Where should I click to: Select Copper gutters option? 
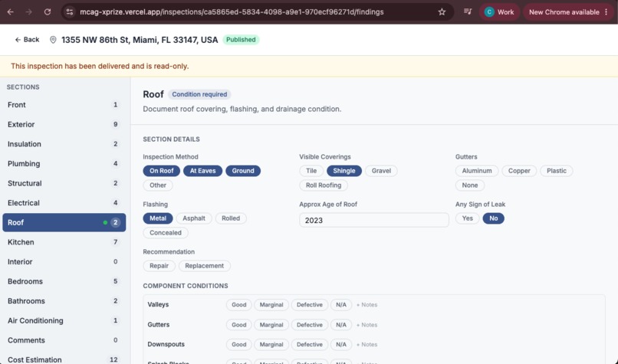point(519,171)
